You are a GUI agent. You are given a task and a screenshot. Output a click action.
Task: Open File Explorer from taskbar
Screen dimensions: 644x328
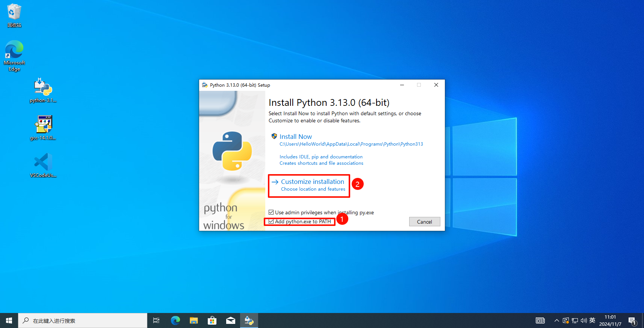194,320
